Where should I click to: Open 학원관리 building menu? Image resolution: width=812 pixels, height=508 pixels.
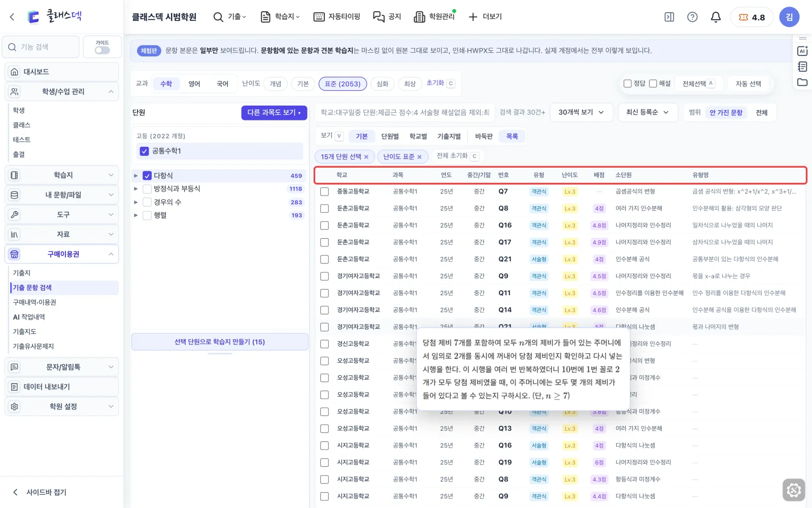click(x=434, y=17)
